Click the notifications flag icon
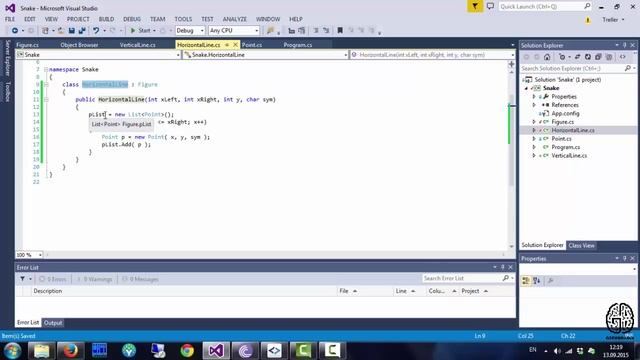Image resolution: width=640 pixels, height=360 pixels. 475,7
